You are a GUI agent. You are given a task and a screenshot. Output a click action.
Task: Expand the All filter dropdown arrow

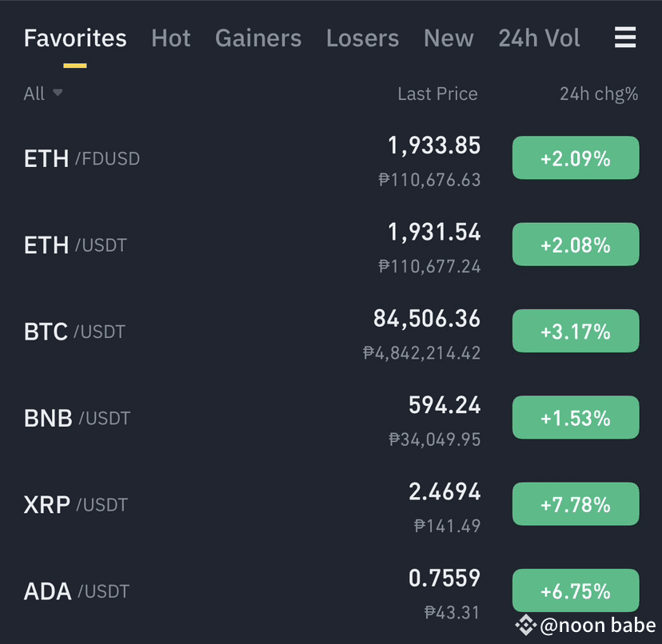(58, 93)
